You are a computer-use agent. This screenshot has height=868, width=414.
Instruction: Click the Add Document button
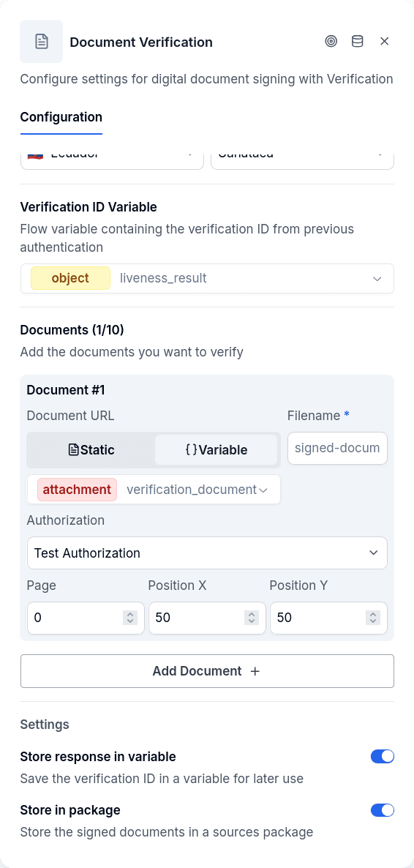point(207,671)
